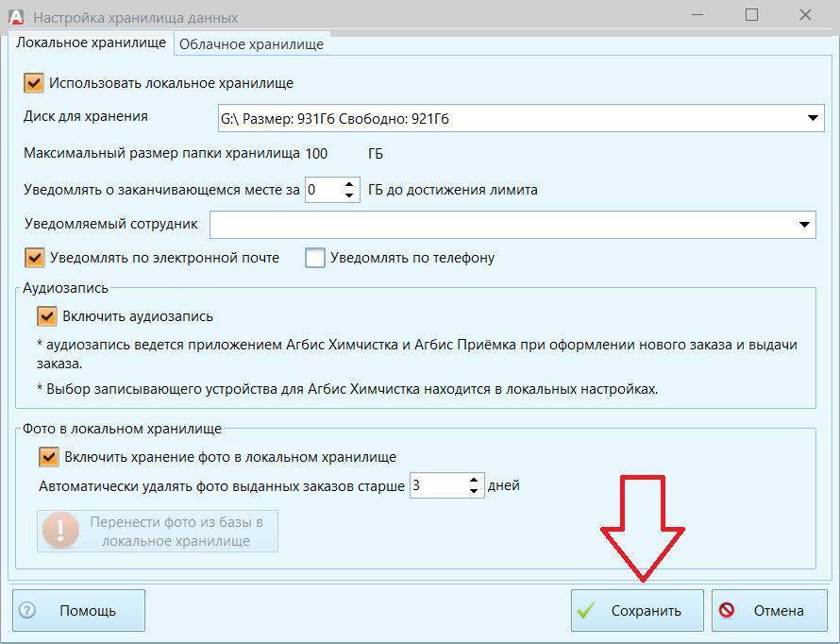Uncheck Уведомлять по электронной почте

[x=35, y=258]
